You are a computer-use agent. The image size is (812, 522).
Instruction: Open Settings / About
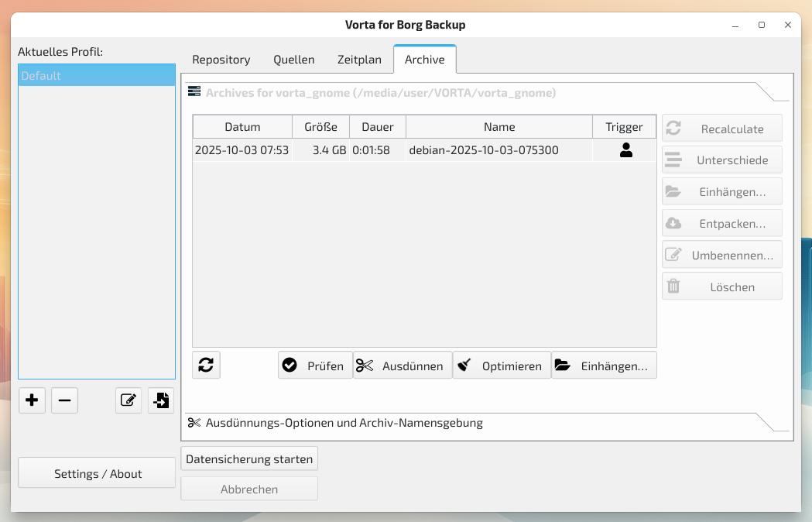(98, 474)
